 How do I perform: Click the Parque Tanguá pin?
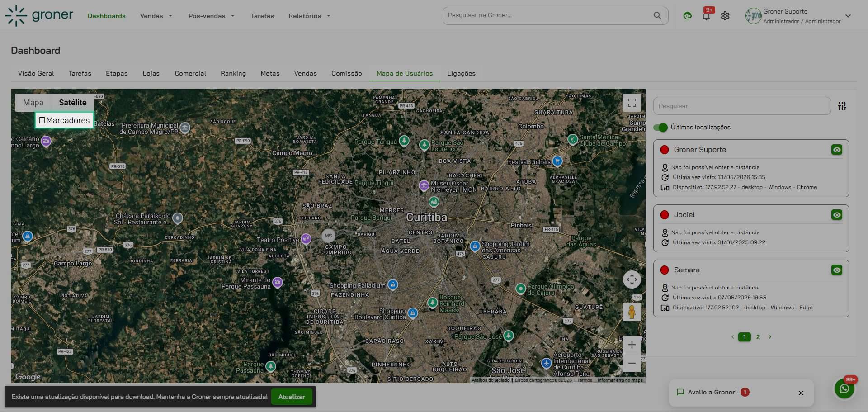pyautogui.click(x=404, y=141)
